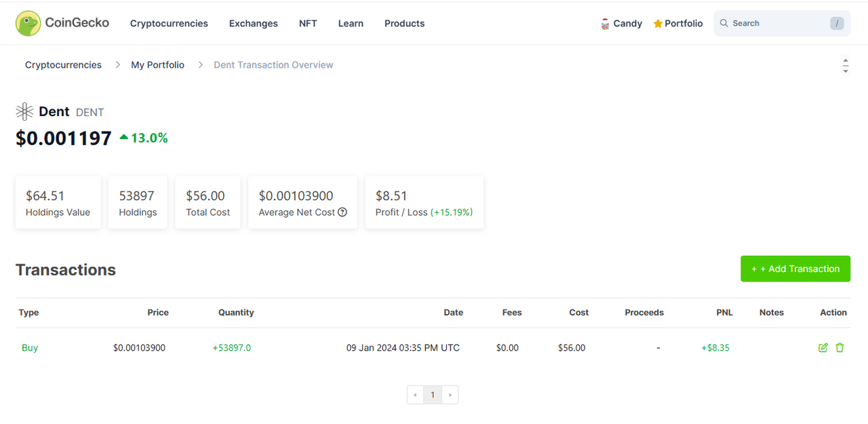Click the 13.0% price change indicator
The image size is (868, 424).
tap(144, 138)
